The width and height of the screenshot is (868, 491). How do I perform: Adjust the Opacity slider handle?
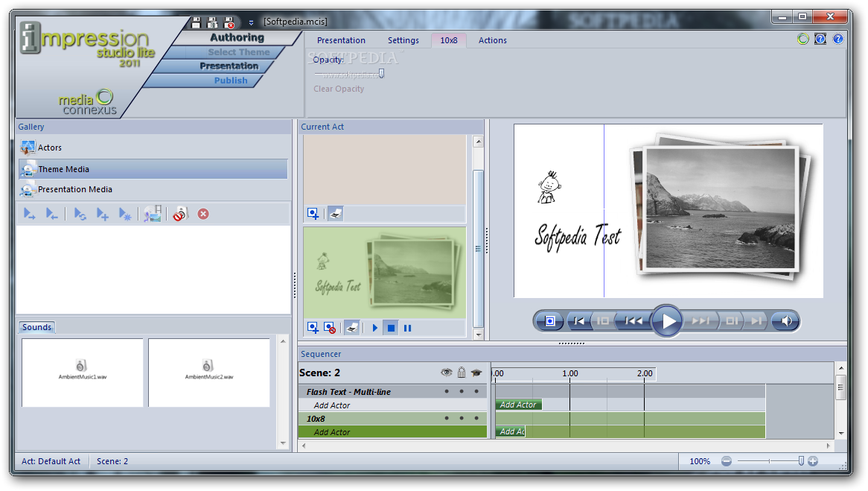[381, 74]
